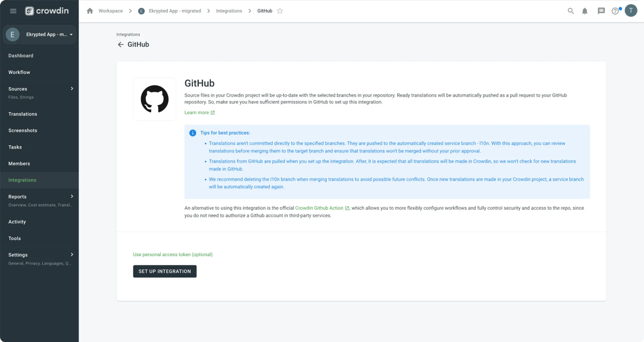
Task: Click the Tips for best practices heading
Action: [x=225, y=133]
